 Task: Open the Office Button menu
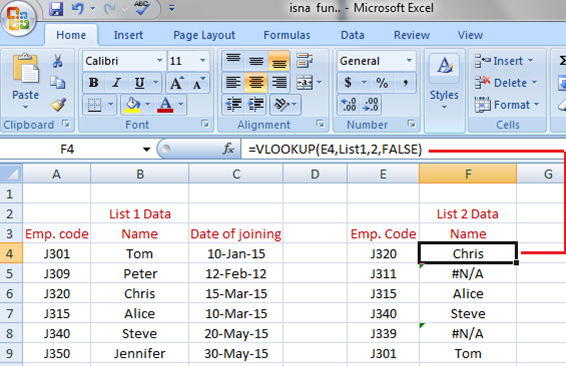coord(18,18)
